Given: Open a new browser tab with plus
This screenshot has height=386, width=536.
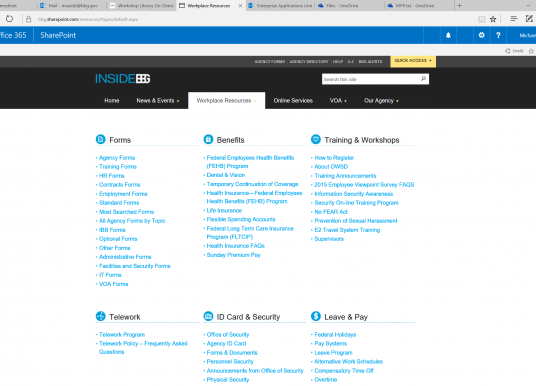Looking at the screenshot, I should (x=459, y=5).
